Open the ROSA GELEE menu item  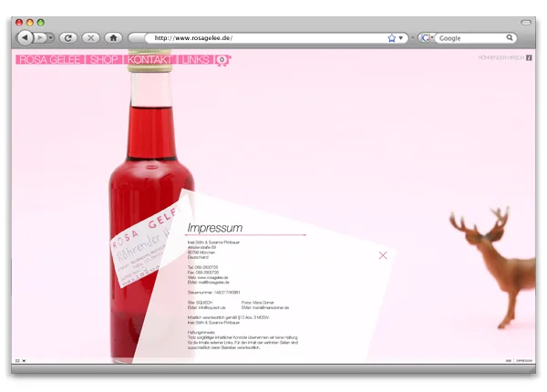pyautogui.click(x=48, y=59)
